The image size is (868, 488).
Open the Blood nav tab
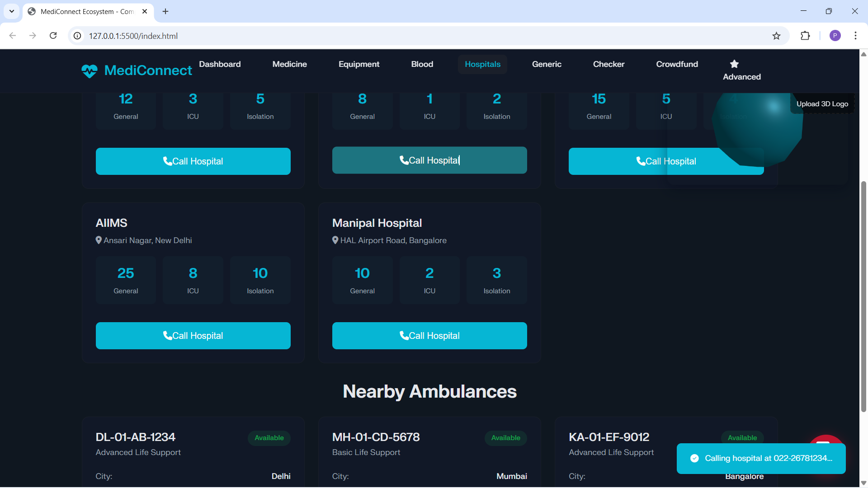point(422,64)
